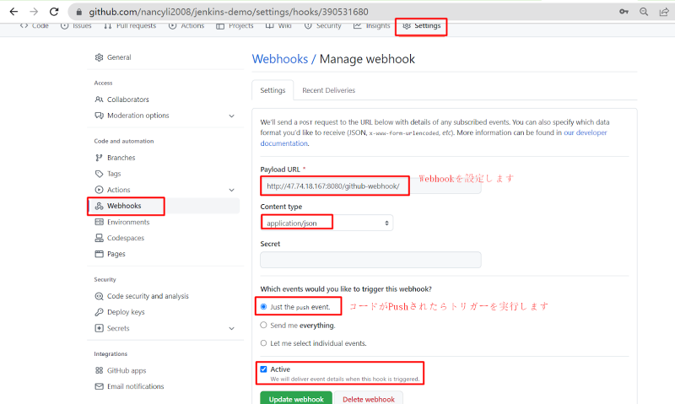Screen dimensions: 675x404
Task: Click the Tags tag icon
Action: click(x=99, y=174)
